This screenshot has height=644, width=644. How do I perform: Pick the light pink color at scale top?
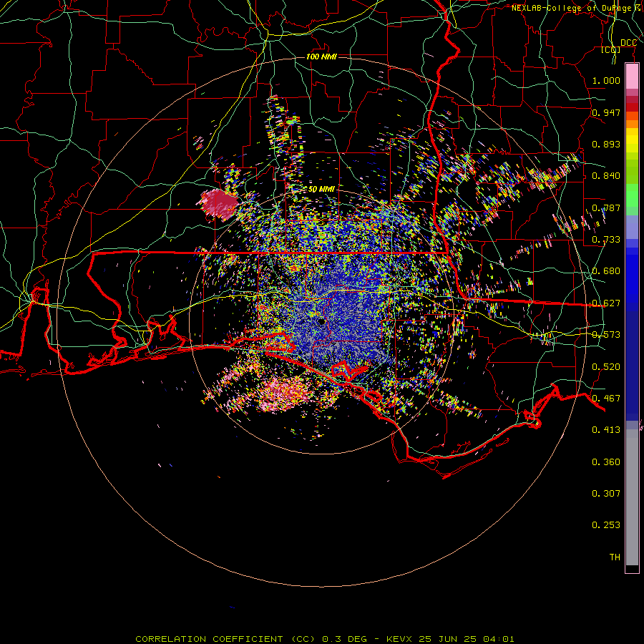(632, 77)
